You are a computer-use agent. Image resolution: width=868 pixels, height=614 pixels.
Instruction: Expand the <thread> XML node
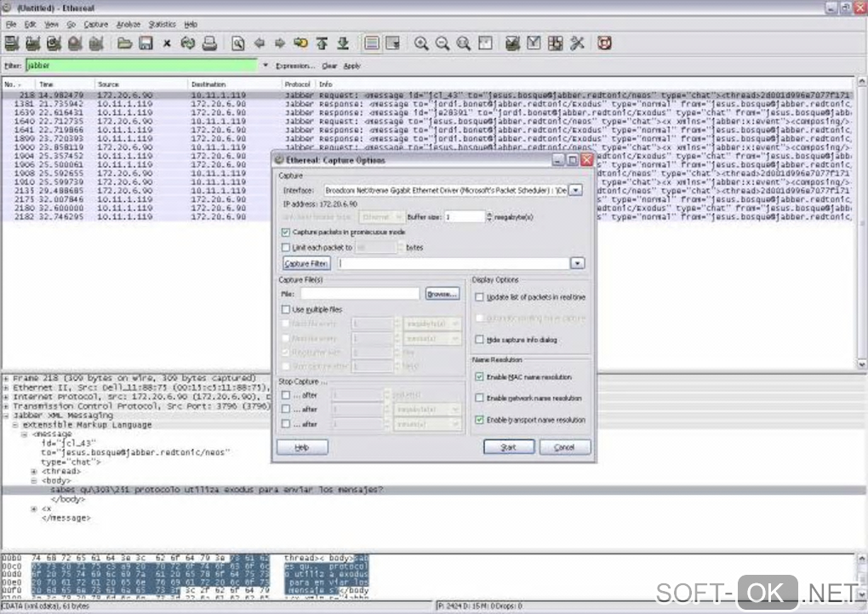pyautogui.click(x=34, y=472)
